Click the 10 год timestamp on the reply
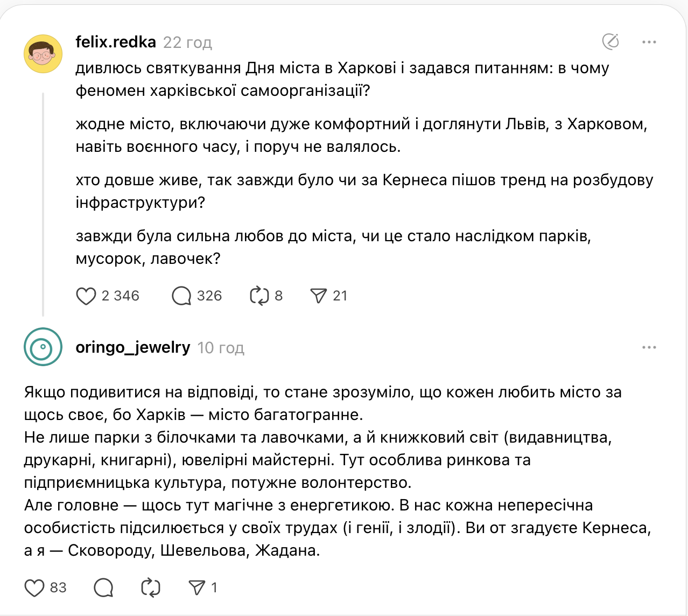 click(x=221, y=348)
